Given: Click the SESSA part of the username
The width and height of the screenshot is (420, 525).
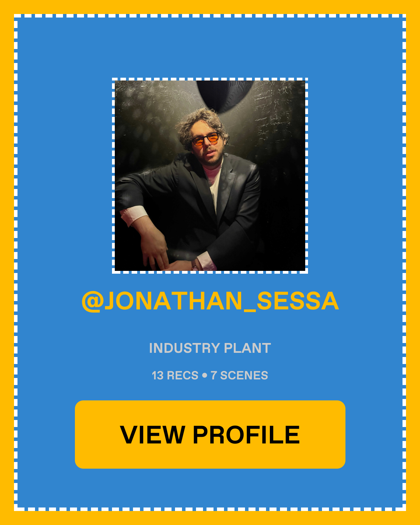Looking at the screenshot, I should pyautogui.click(x=298, y=301).
